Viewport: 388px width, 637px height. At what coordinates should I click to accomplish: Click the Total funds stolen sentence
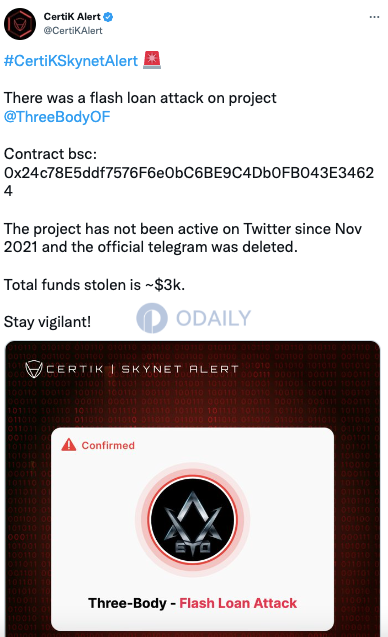click(94, 285)
